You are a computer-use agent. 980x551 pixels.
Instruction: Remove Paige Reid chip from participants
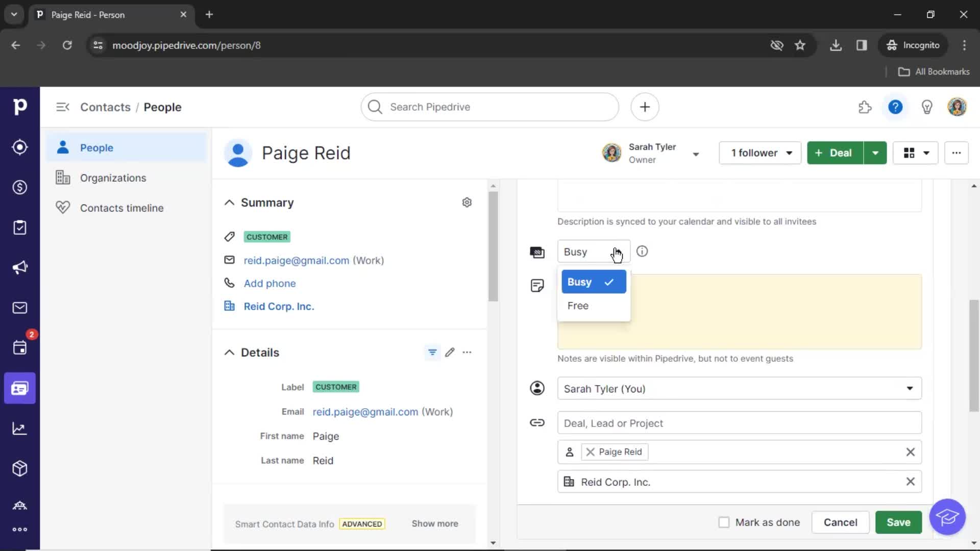coord(590,452)
